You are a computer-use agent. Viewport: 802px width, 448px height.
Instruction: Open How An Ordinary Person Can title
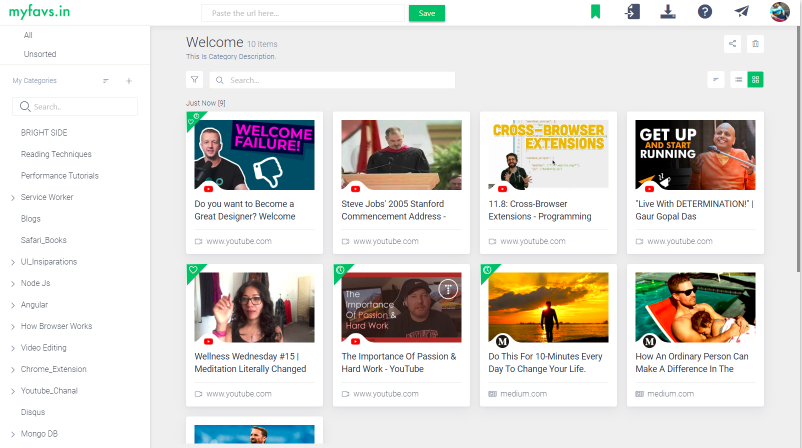coord(692,363)
